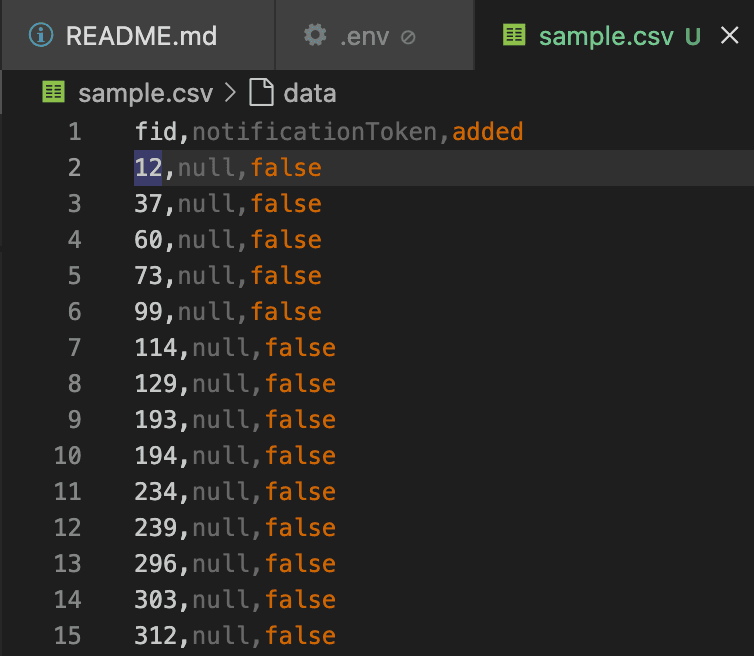Click line number 10 in gutter
The width and height of the screenshot is (754, 656).
tap(68, 455)
